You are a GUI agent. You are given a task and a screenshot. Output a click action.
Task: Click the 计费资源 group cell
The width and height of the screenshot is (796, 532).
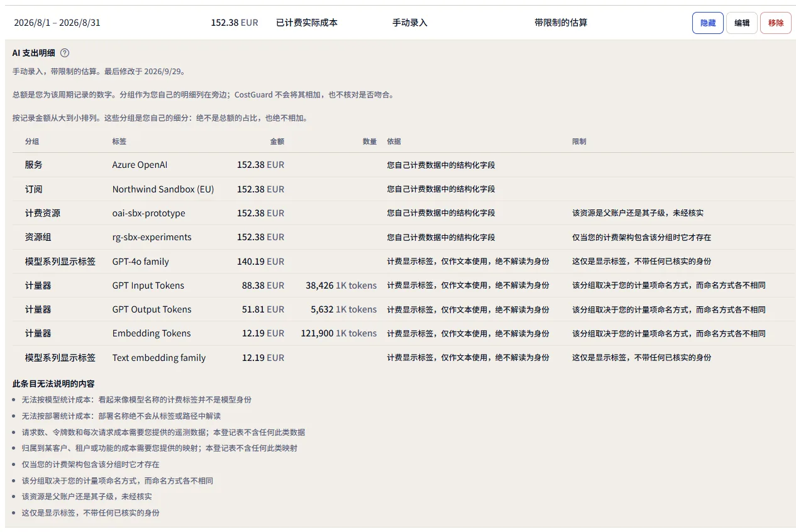(x=43, y=213)
